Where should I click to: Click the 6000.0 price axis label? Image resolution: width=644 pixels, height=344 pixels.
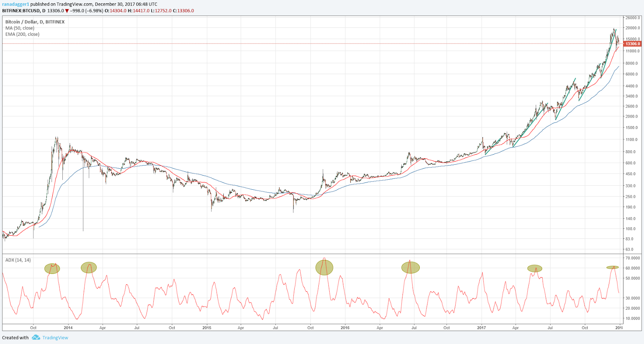click(x=632, y=74)
